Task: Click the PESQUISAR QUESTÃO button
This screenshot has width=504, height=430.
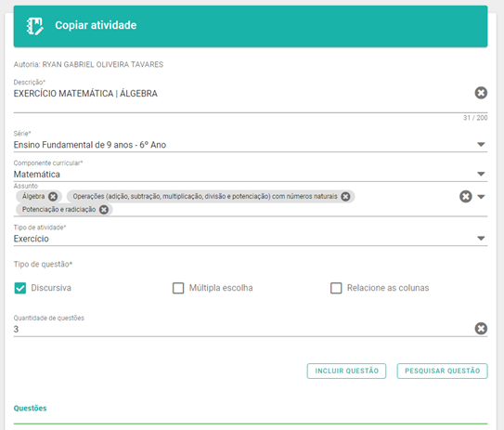Action: click(443, 371)
